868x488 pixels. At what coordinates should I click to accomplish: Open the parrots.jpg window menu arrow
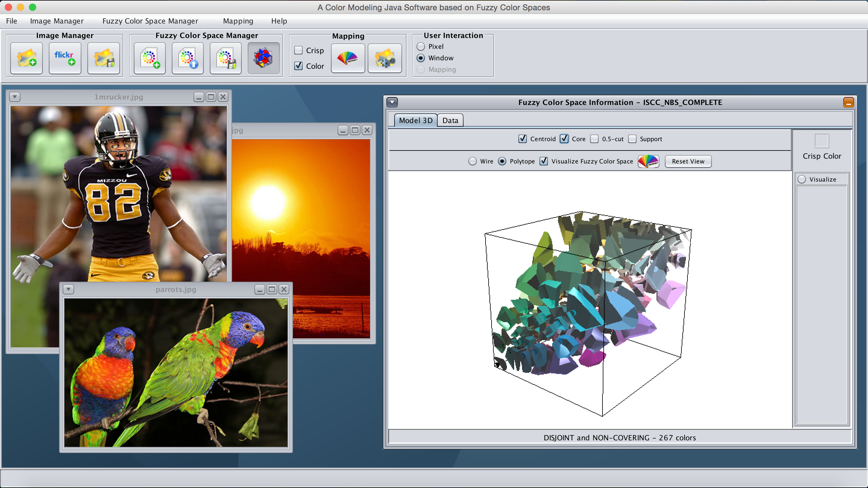coord(68,289)
